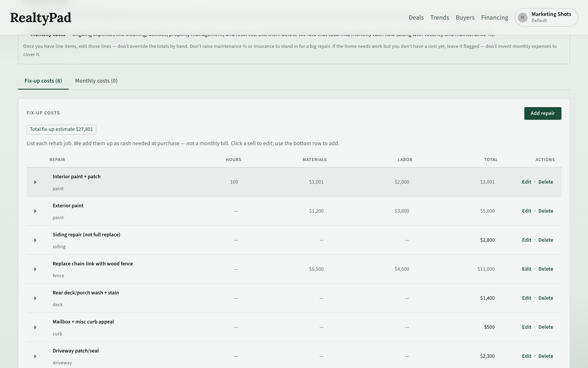Delete the wood fence replacement repair
This screenshot has width=588, height=368.
[x=546, y=269]
